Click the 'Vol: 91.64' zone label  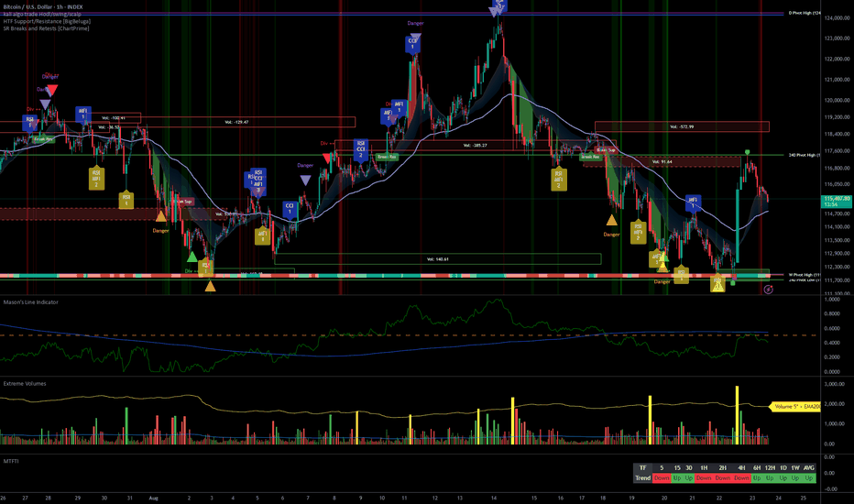(x=662, y=162)
